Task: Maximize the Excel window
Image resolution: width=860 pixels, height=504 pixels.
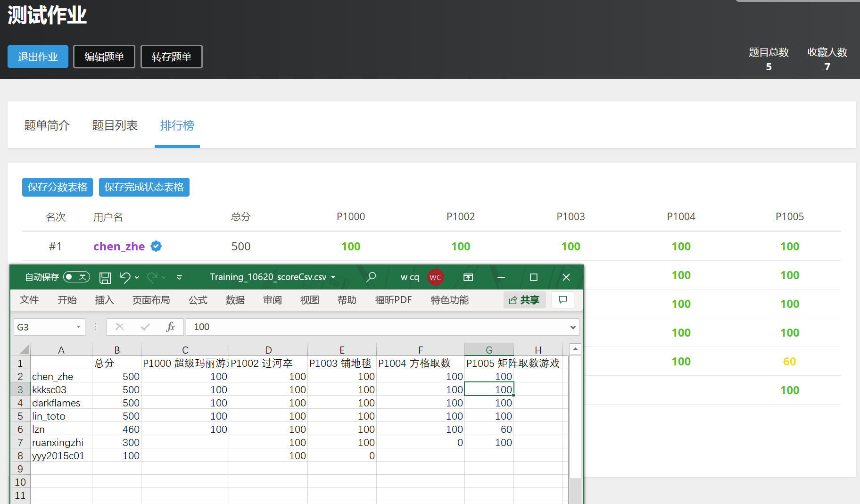Action: click(534, 277)
